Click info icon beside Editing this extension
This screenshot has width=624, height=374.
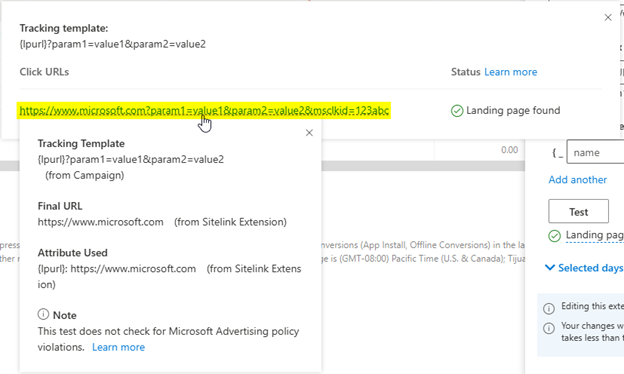549,309
